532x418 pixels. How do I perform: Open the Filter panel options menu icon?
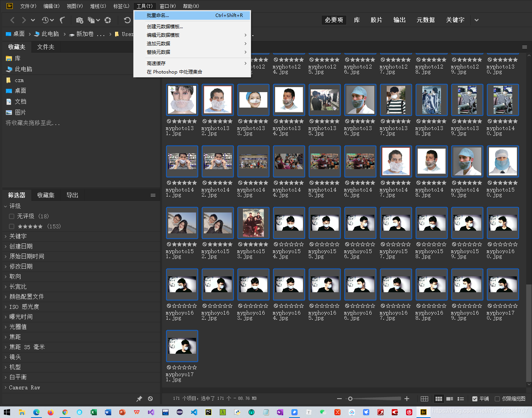click(153, 195)
